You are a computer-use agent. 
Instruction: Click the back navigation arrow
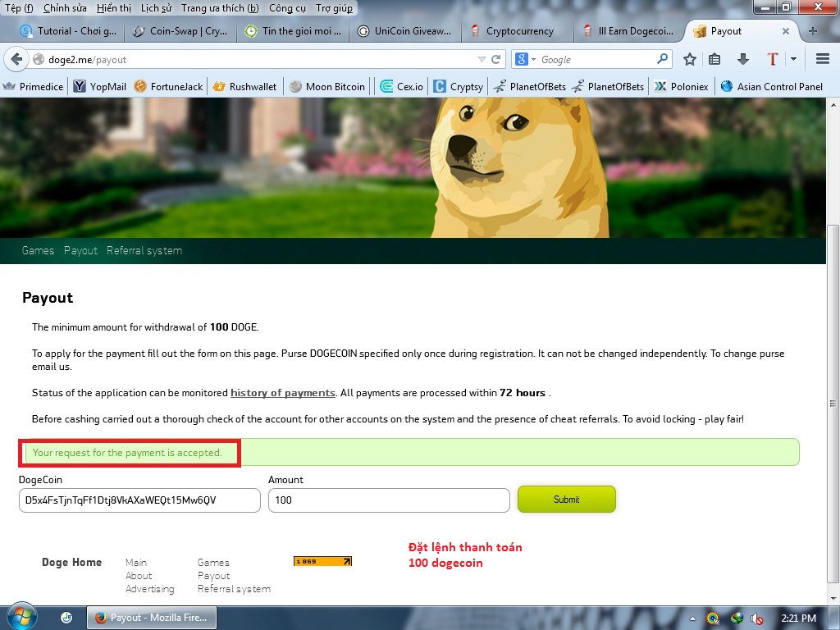[17, 58]
